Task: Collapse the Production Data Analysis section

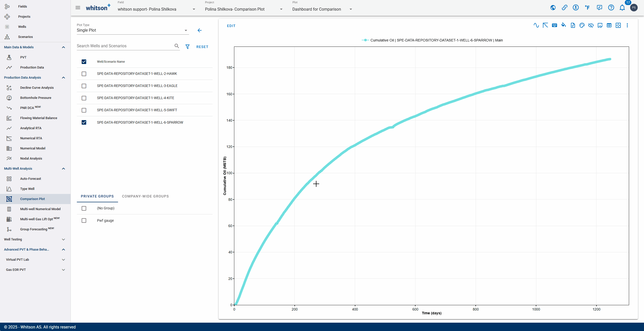Action: (x=63, y=78)
